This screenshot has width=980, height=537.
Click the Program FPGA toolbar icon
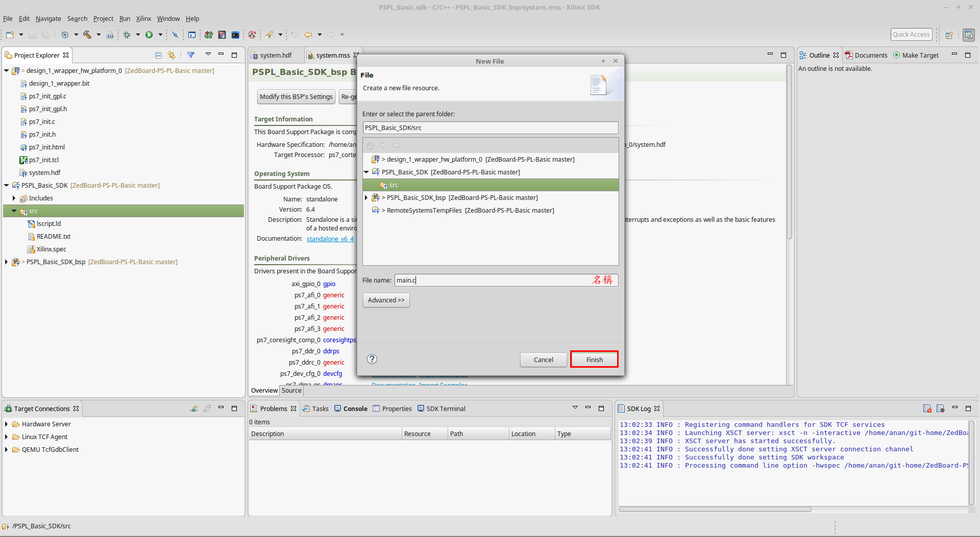coord(209,35)
